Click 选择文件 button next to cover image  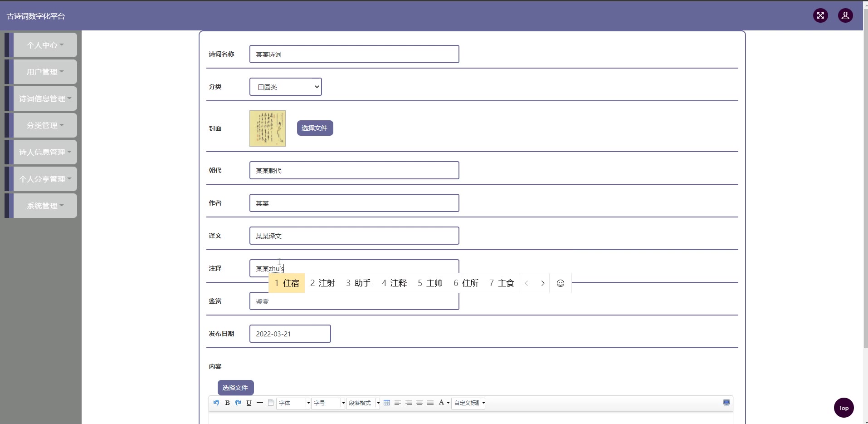coord(315,128)
